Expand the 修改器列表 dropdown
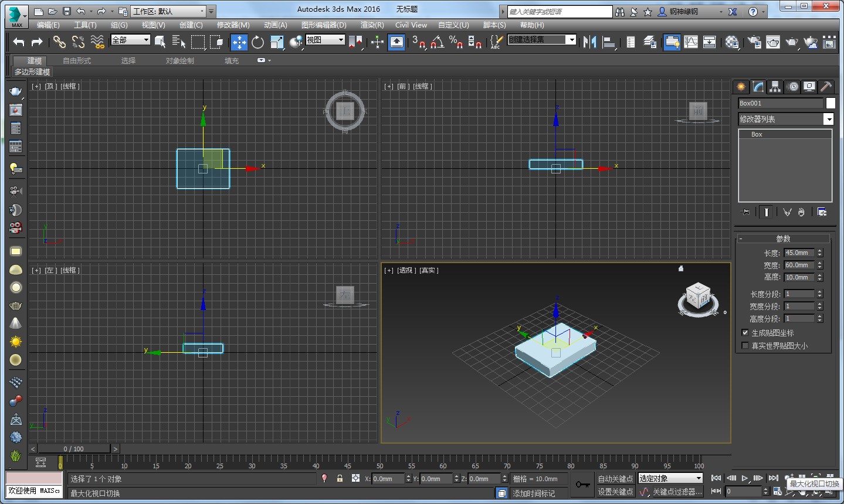The width and height of the screenshot is (844, 504). 828,119
